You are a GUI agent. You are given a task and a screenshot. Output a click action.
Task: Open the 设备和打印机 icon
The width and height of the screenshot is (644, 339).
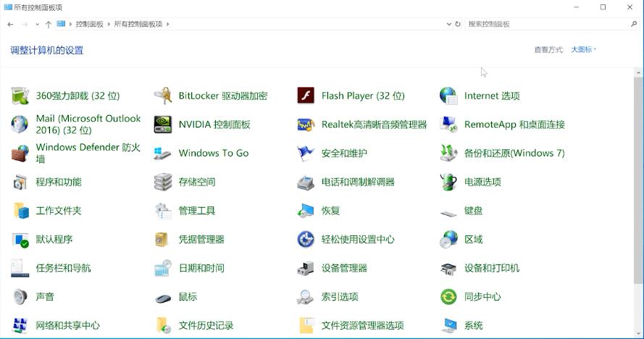[x=448, y=269]
